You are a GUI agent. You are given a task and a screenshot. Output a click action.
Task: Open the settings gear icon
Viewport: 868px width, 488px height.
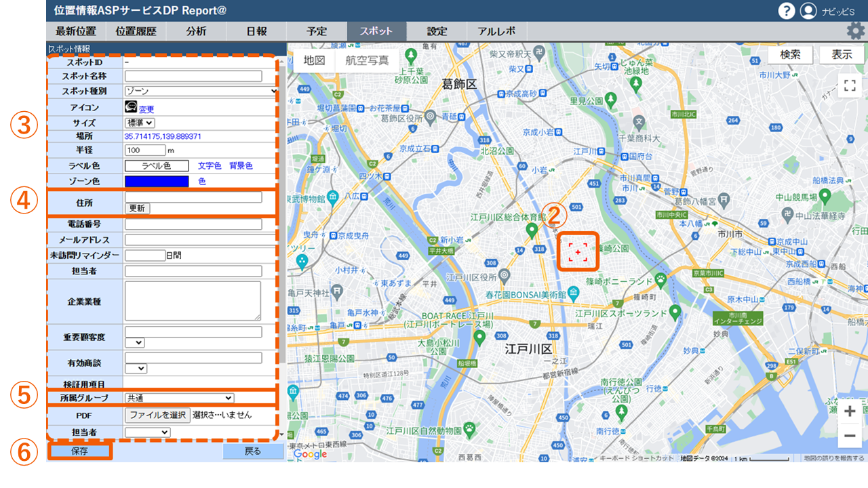(856, 30)
